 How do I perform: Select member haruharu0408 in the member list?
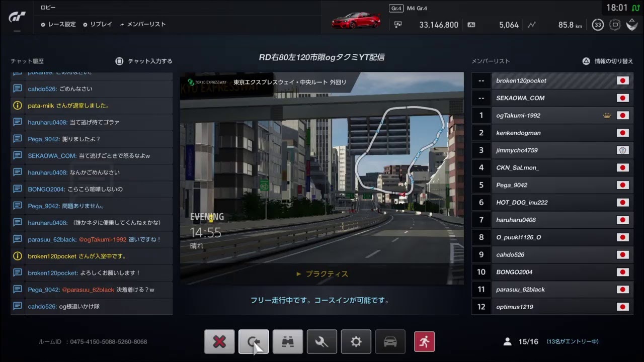552,220
